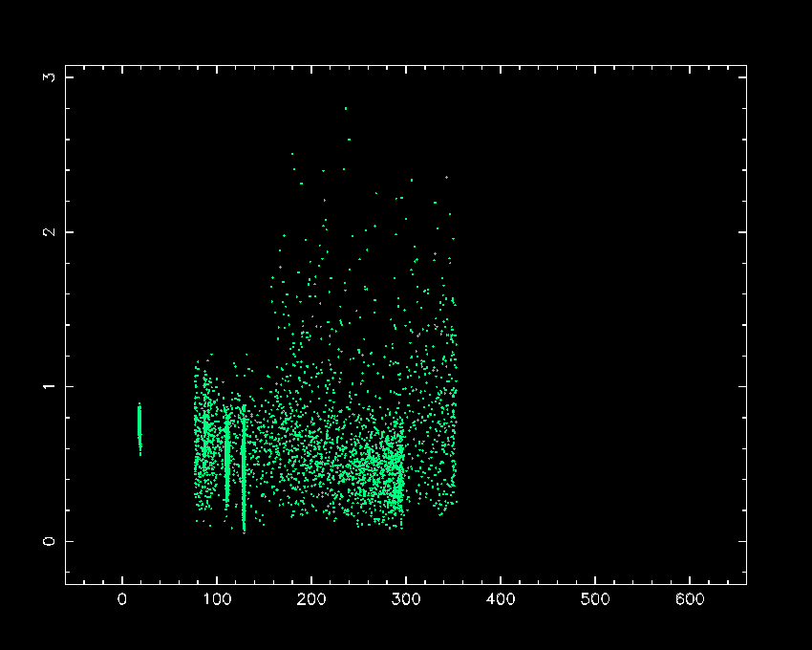Click y-axis label 3

49,77
